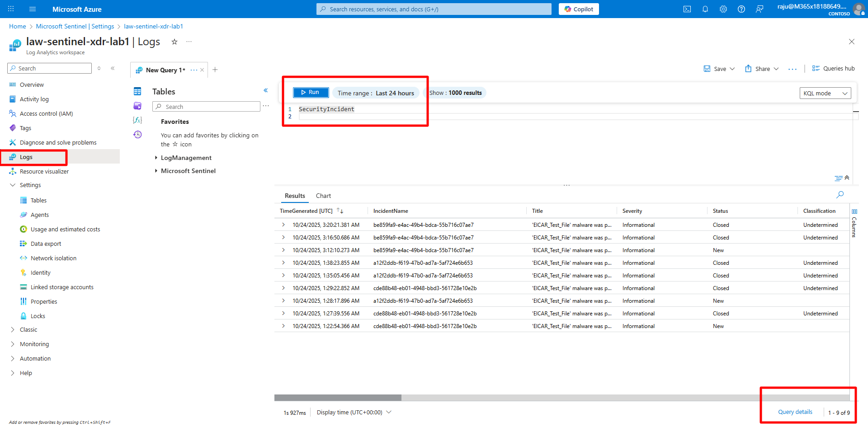The image size is (868, 427).
Task: Open the Share dropdown
Action: click(762, 69)
